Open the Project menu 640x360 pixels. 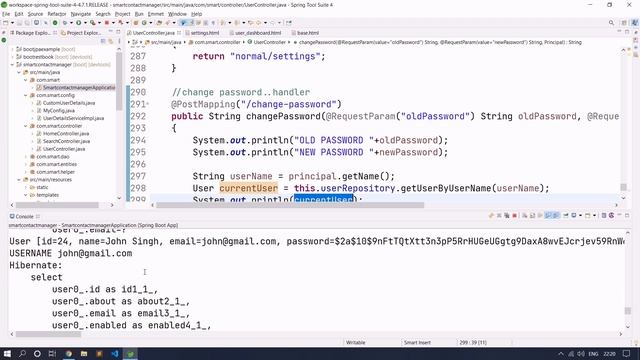pos(122,14)
